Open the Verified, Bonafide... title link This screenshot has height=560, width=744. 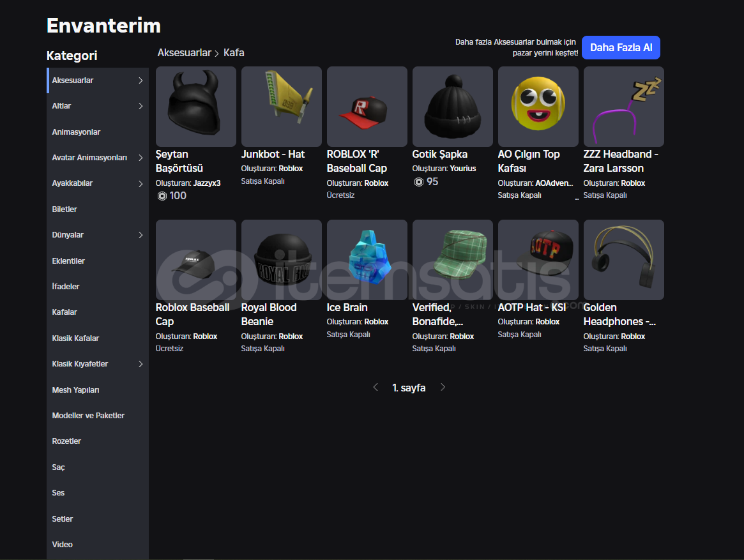coord(437,315)
